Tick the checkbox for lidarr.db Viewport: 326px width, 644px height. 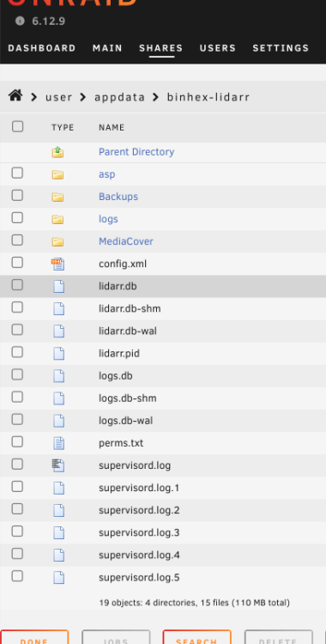pyautogui.click(x=17, y=284)
